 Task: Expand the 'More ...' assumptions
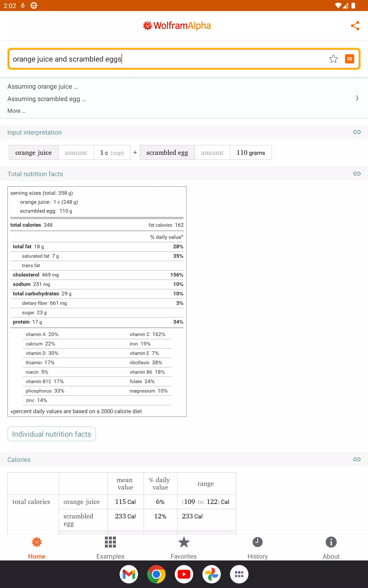(x=17, y=111)
